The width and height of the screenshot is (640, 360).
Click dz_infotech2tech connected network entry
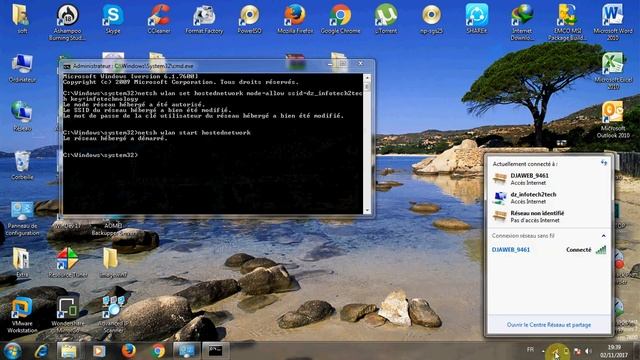(549, 198)
